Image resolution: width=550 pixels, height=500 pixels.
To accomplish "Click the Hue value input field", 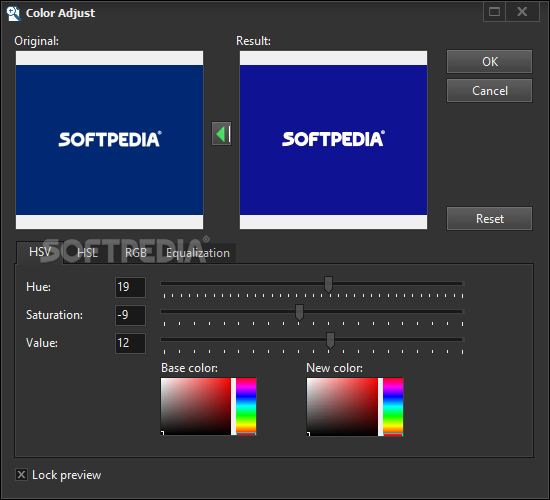I will pos(130,287).
